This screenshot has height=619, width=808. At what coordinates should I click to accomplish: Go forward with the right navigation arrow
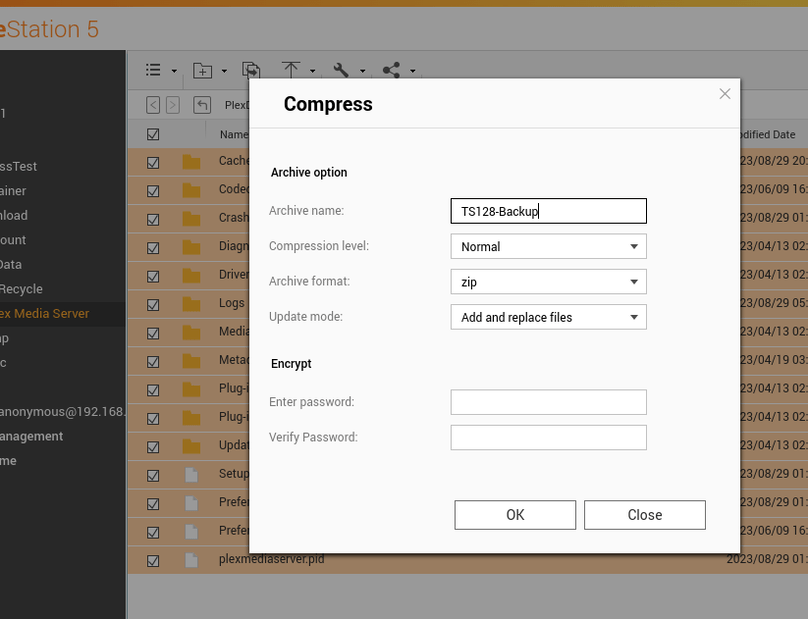coord(173,105)
